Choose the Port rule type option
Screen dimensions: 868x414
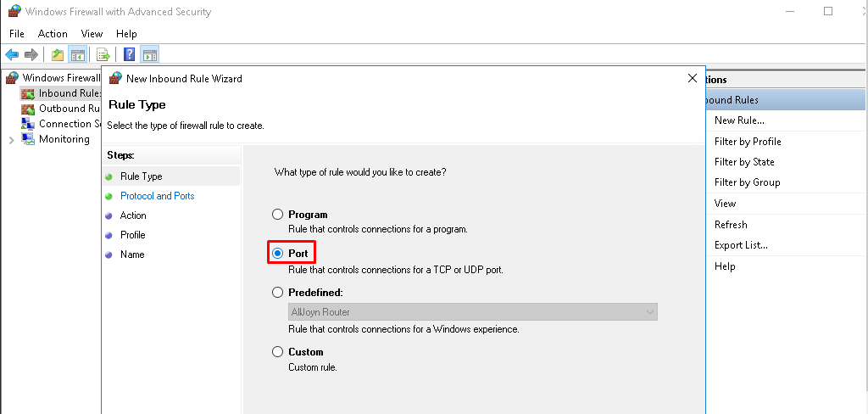coord(277,253)
